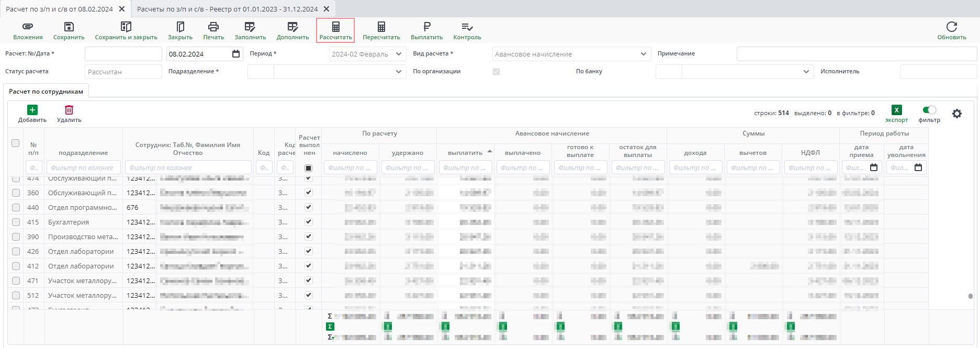Open the Подразделение dropdown list
980x348 pixels.
click(398, 72)
